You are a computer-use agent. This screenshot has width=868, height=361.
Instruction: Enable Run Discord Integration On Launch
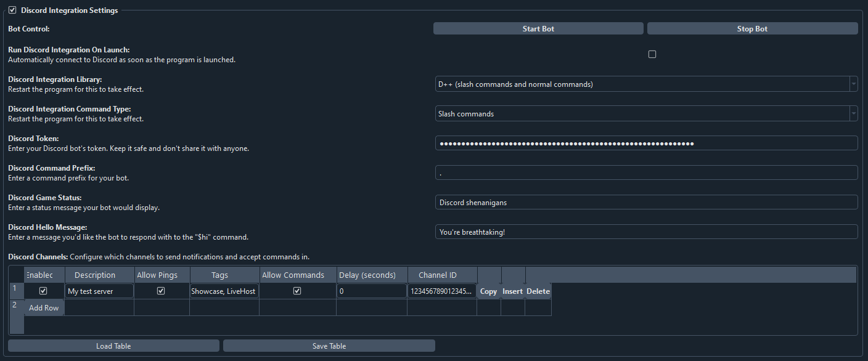pyautogui.click(x=652, y=54)
